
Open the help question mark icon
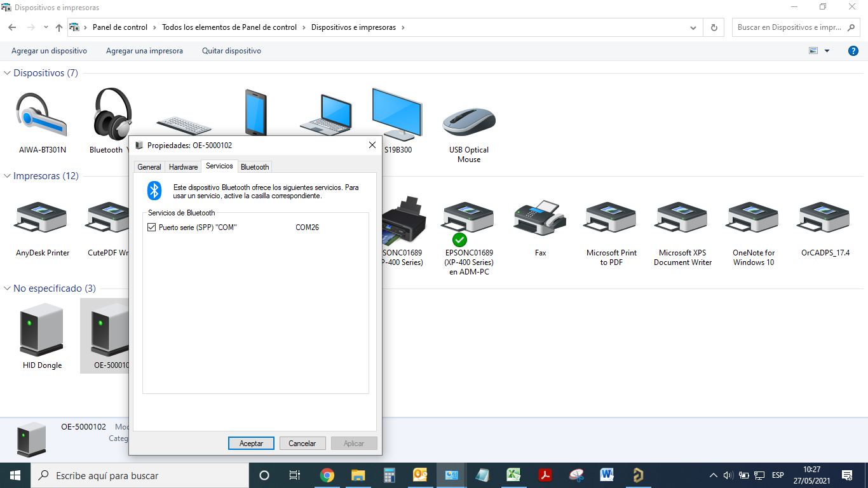tap(853, 51)
